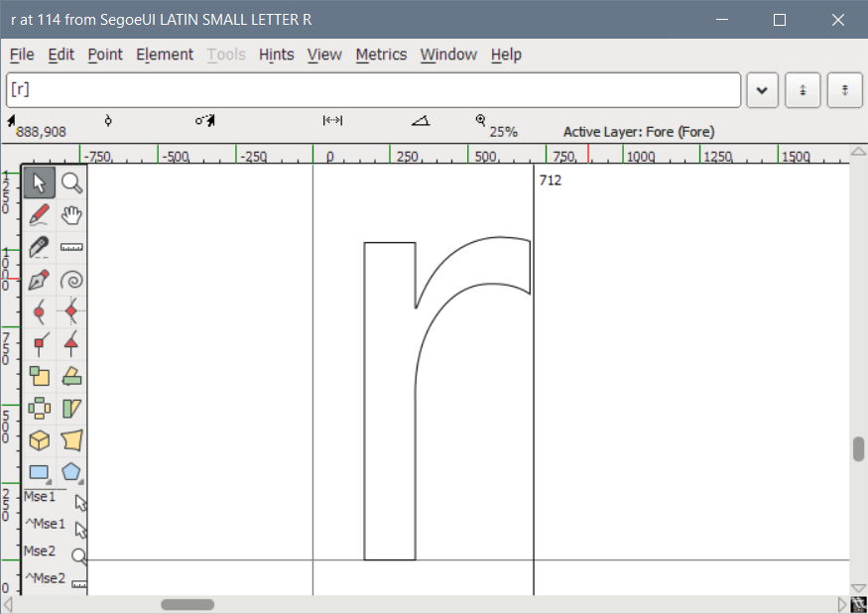Select the Rectangle/Ellipse drawing tool

[39, 471]
